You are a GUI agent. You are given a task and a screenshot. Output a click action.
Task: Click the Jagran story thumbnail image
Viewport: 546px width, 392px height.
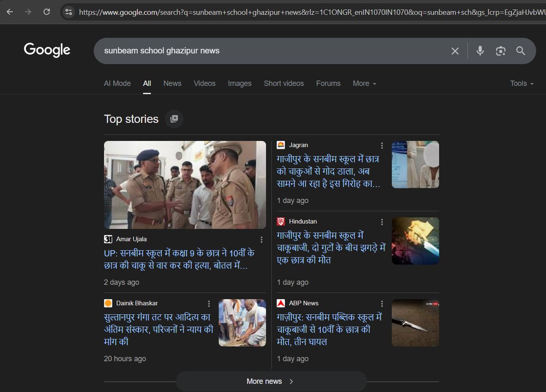(415, 165)
